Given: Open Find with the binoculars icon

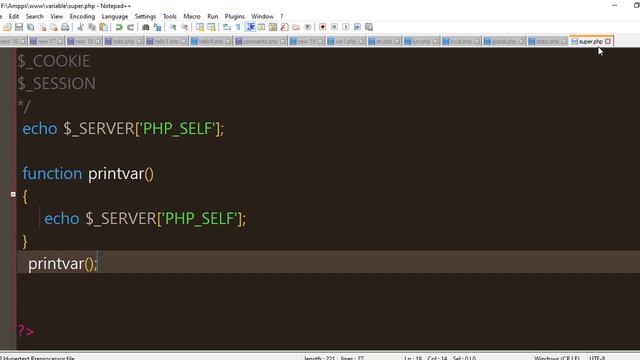Looking at the screenshot, I should [x=145, y=27].
